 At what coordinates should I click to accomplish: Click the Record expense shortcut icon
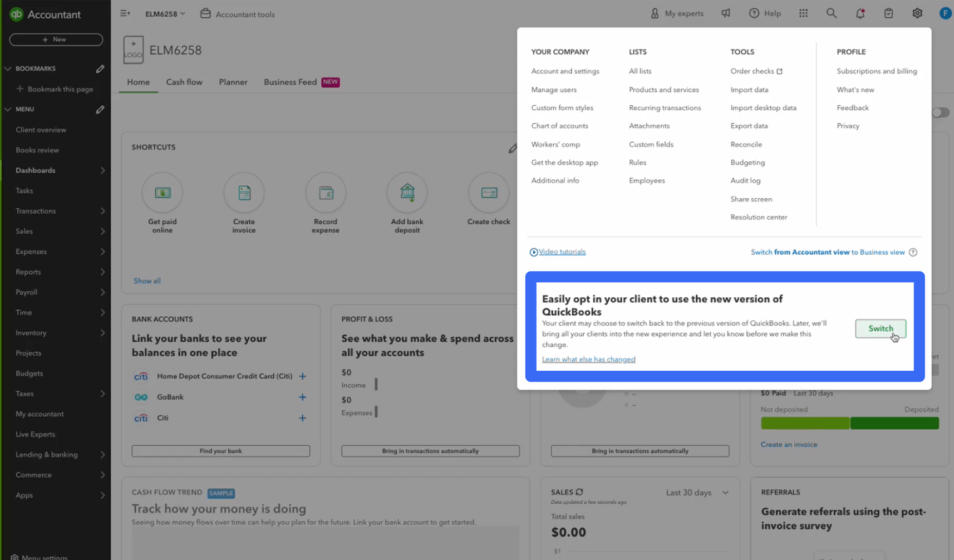point(326,193)
